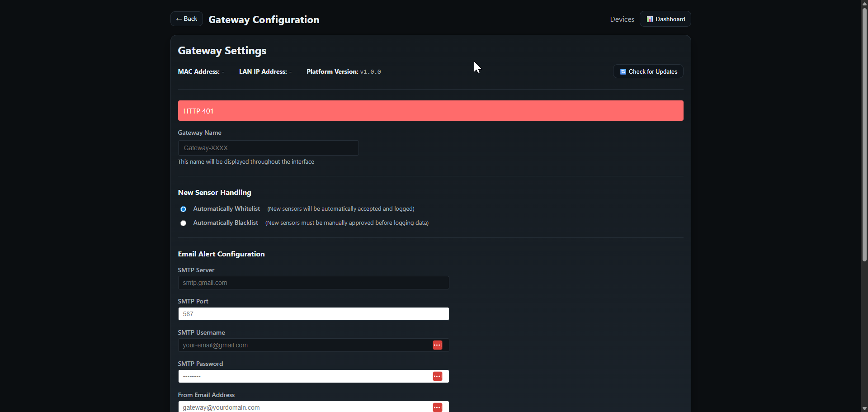Viewport: 868px width, 412px height.
Task: Focus the SMTP Server text field
Action: pyautogui.click(x=313, y=283)
